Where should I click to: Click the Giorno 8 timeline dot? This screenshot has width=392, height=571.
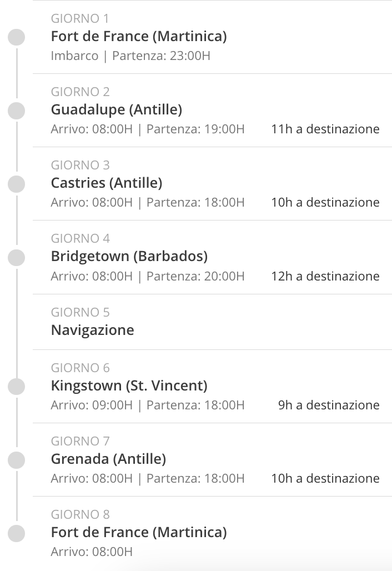(x=17, y=533)
